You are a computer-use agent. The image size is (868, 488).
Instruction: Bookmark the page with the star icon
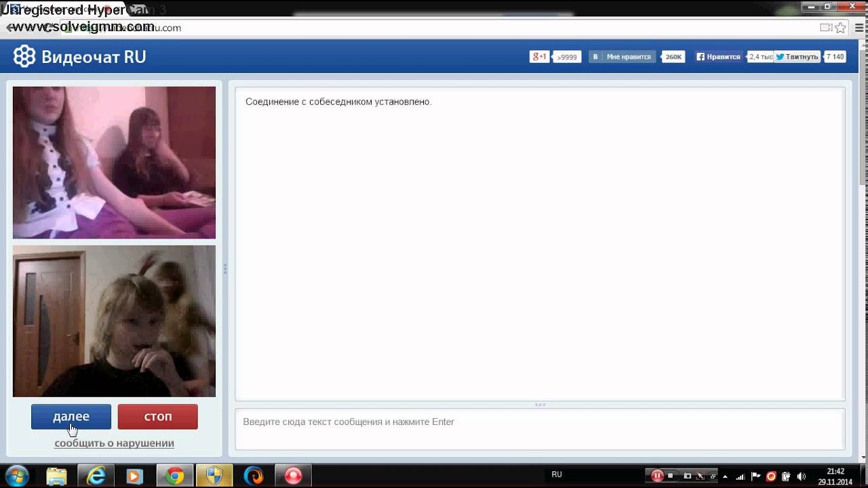point(841,28)
